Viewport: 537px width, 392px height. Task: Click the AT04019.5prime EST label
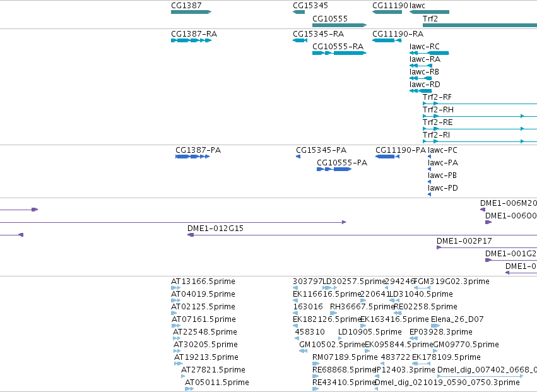click(x=203, y=294)
